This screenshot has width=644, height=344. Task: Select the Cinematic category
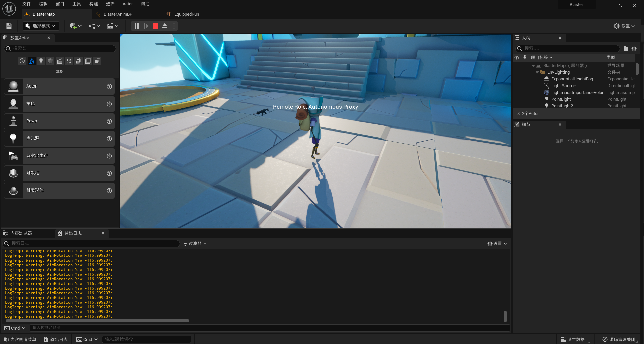(x=60, y=61)
